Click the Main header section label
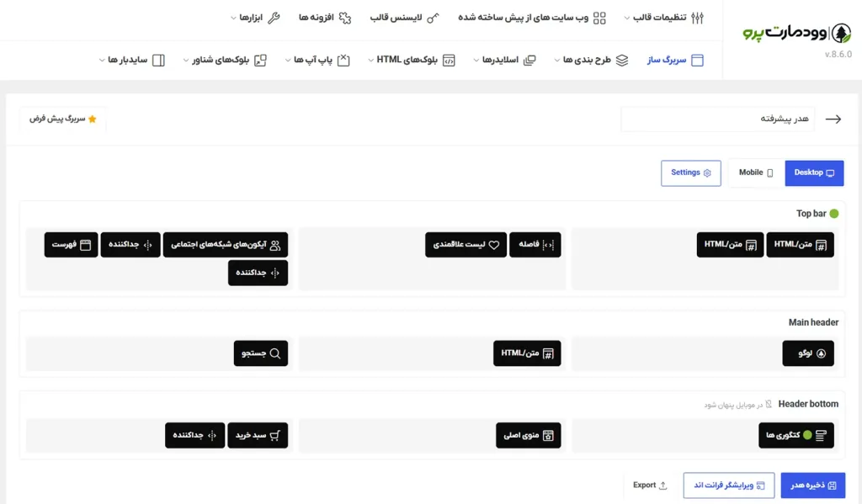 tap(814, 322)
